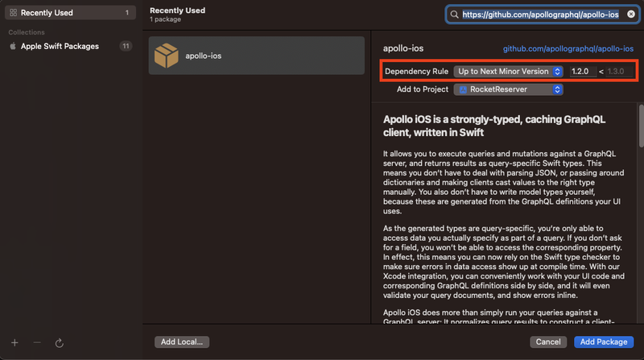
Task: Click the 1.2.0 minimum version field
Action: click(580, 72)
